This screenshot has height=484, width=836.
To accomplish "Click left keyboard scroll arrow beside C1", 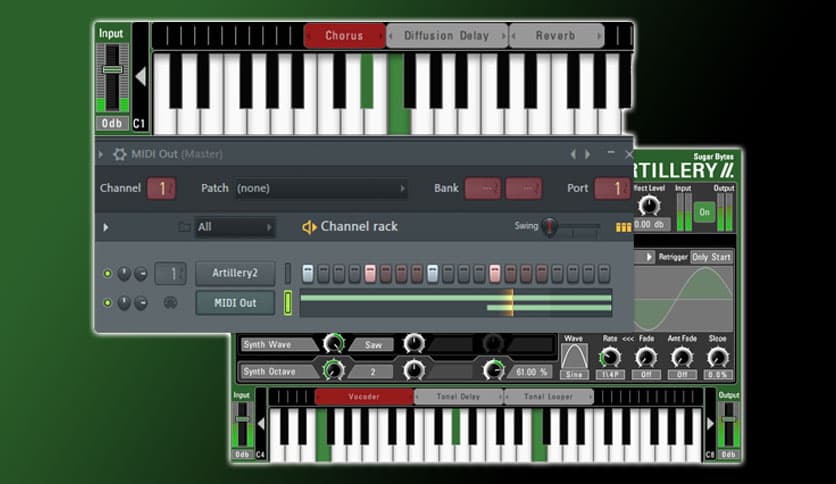I will (x=141, y=77).
